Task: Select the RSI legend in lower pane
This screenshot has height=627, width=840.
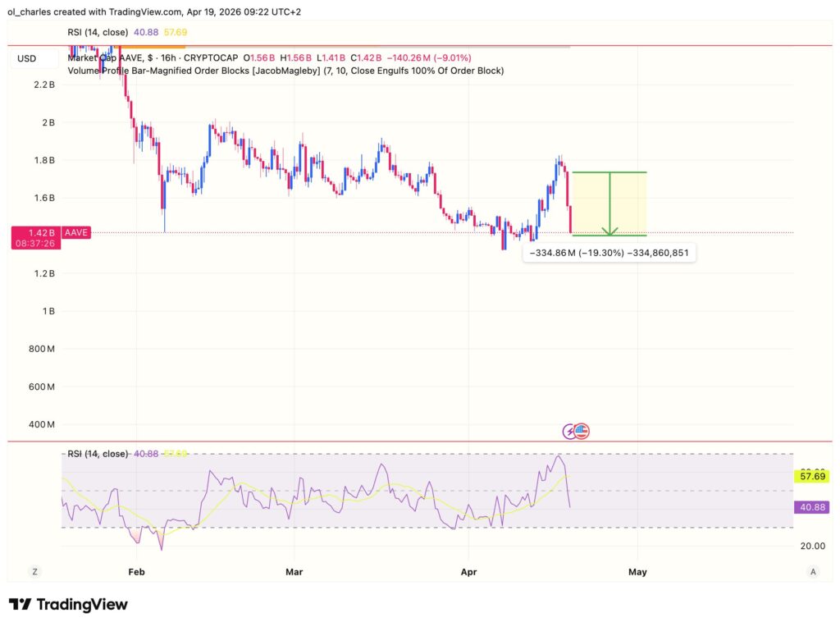Action: click(98, 454)
